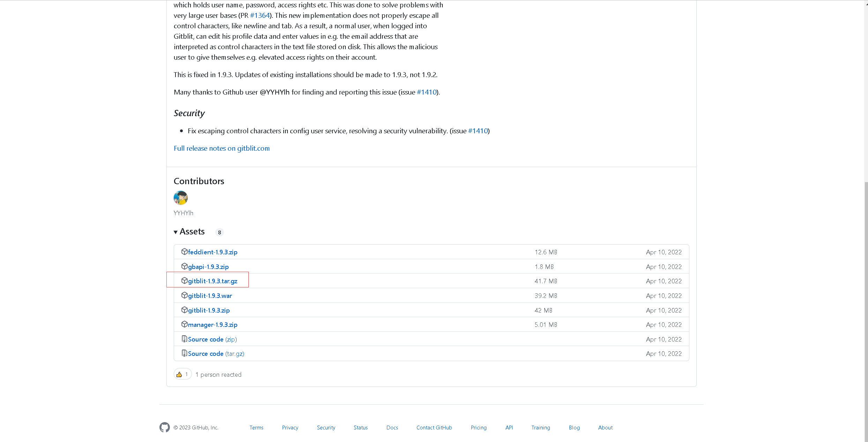
Task: Go to Pricing in footer
Action: [x=478, y=428]
